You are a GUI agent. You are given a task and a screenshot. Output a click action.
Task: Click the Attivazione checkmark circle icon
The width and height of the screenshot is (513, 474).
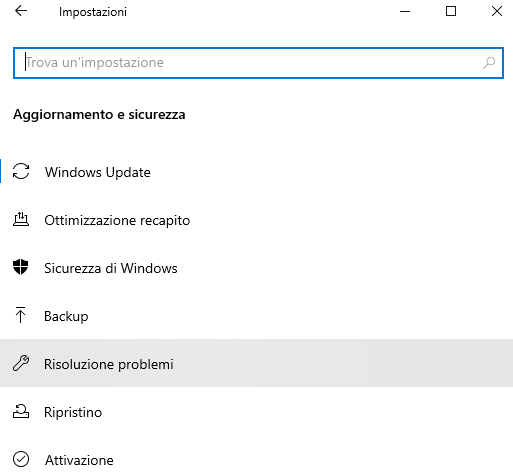click(x=21, y=459)
